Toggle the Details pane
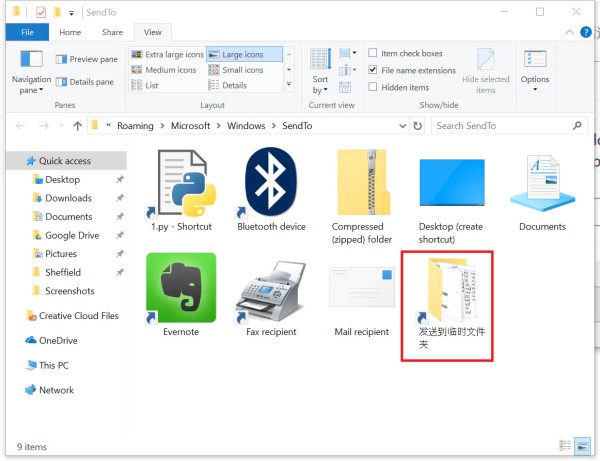The image size is (600, 461). pos(85,82)
